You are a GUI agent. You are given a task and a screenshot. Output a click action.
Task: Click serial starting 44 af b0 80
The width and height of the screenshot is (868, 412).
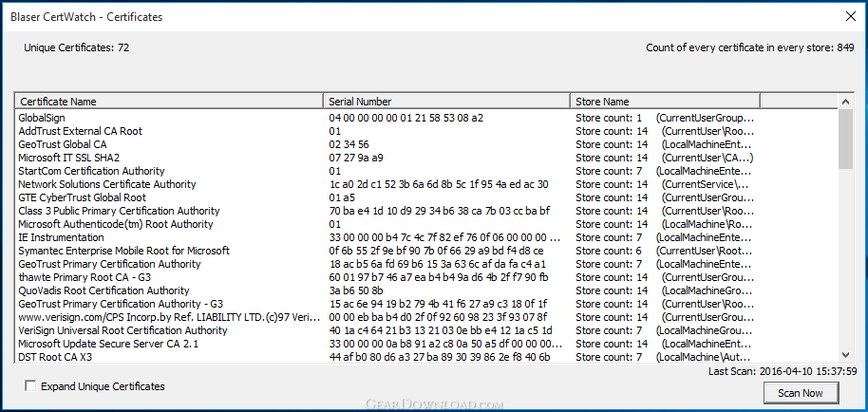[x=440, y=357]
